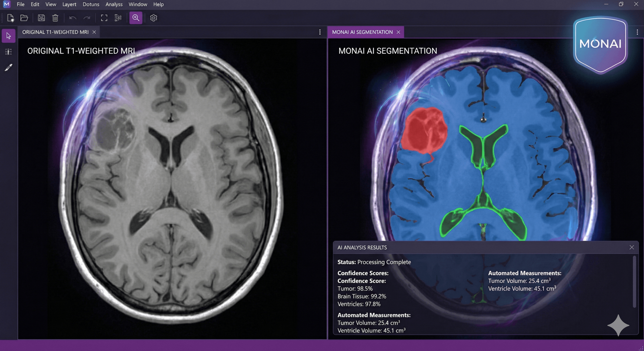Select the ruler measurement sidebar tool
Screen dimensions: 644x351
coord(8,52)
